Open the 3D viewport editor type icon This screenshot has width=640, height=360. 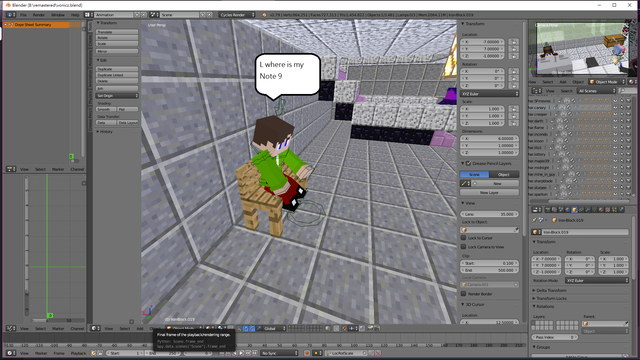coord(95,328)
